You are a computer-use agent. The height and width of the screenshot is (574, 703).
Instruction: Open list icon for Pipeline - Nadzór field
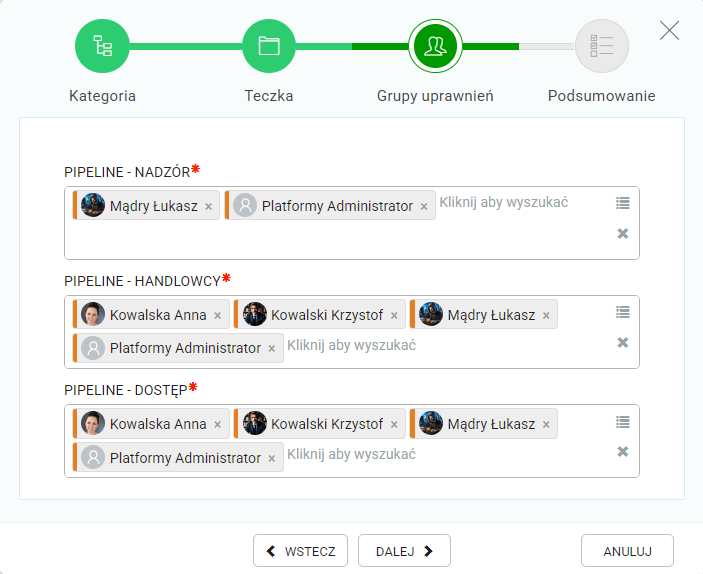tap(623, 203)
